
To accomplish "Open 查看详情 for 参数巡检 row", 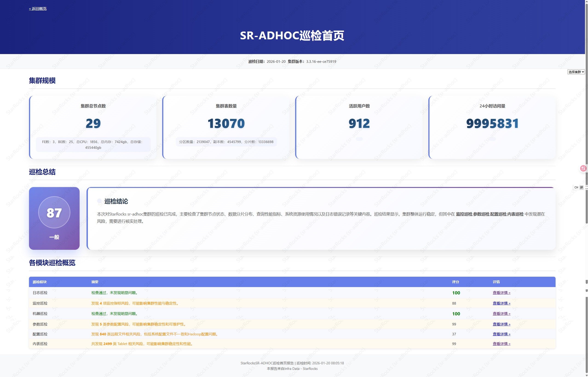I will pyautogui.click(x=501, y=324).
